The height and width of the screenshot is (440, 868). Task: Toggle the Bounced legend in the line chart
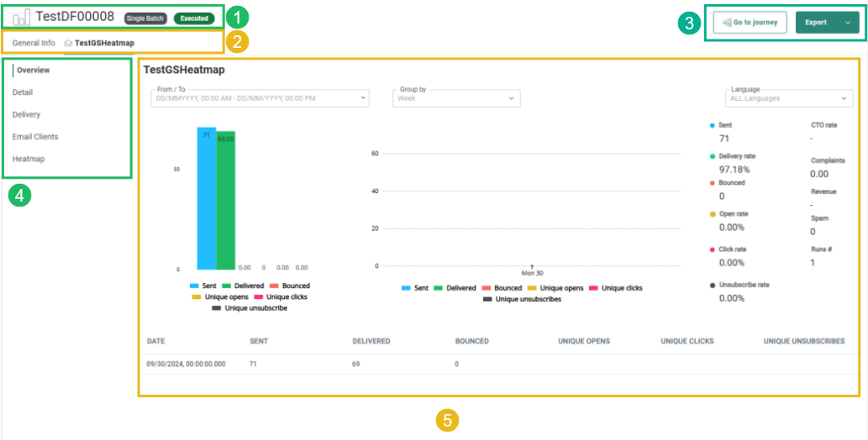pyautogui.click(x=501, y=288)
